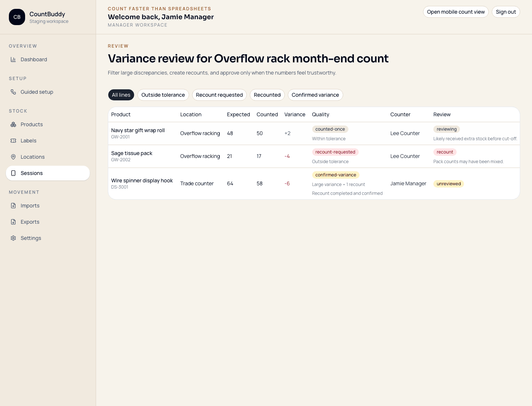Click the Open mobile count view button
This screenshot has height=406, width=532.
pyautogui.click(x=456, y=12)
